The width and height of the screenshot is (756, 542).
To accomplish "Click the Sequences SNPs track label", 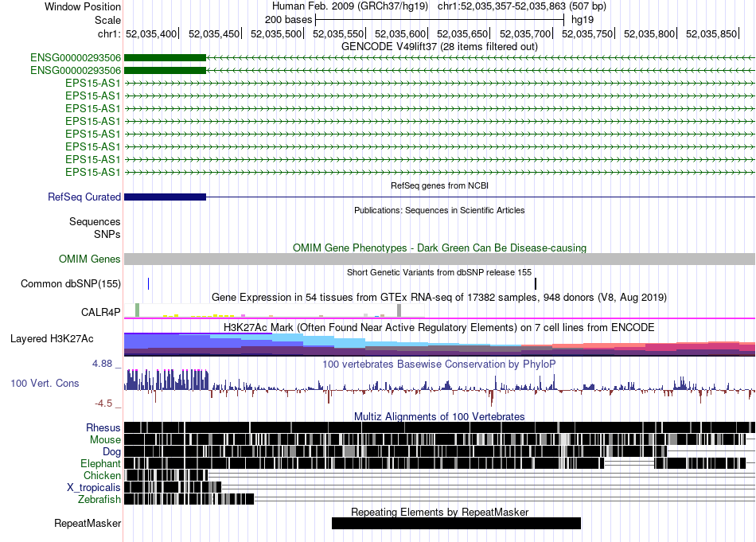I will pos(95,228).
